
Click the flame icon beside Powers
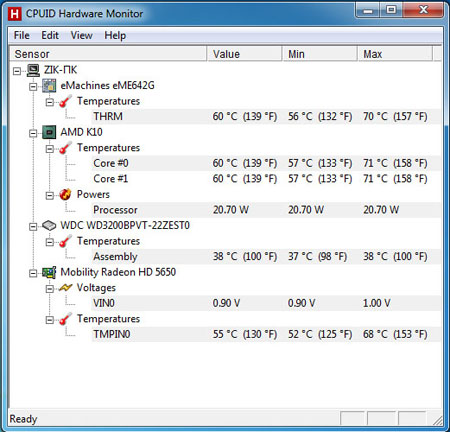coord(65,194)
